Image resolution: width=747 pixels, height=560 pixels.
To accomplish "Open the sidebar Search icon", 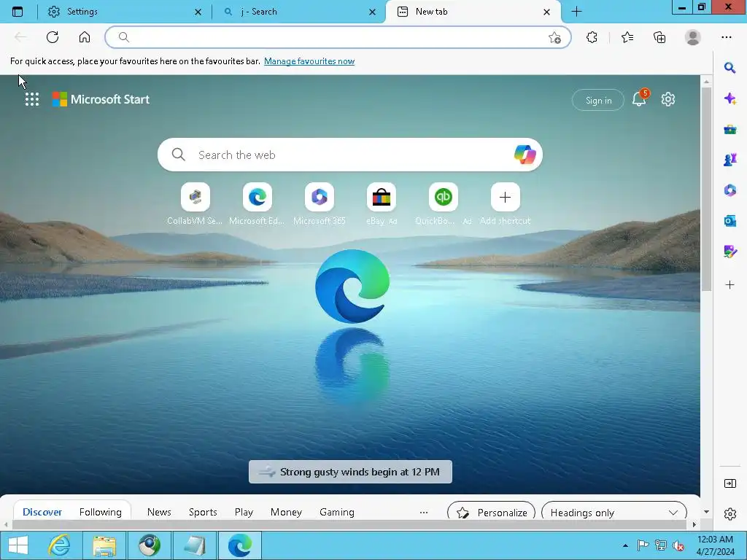I will (x=729, y=68).
